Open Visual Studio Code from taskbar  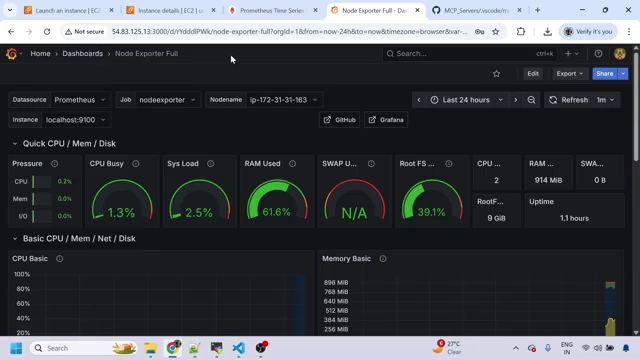point(238,348)
